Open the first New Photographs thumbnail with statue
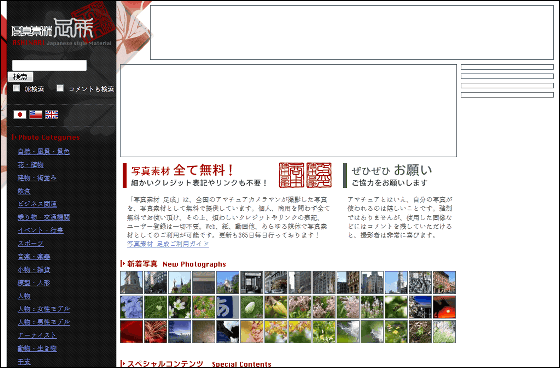Screen dimensions: 560x368 (x=131, y=283)
